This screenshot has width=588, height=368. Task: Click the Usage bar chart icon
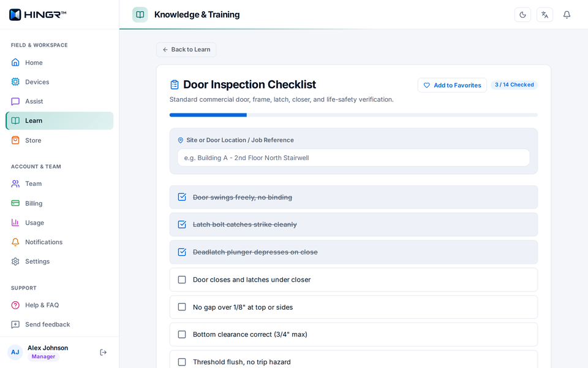pyautogui.click(x=15, y=223)
